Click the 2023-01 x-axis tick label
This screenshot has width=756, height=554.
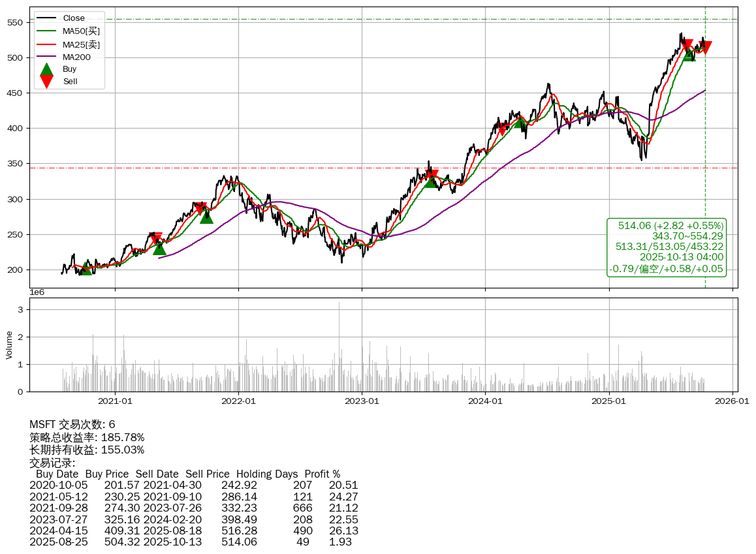coord(362,401)
